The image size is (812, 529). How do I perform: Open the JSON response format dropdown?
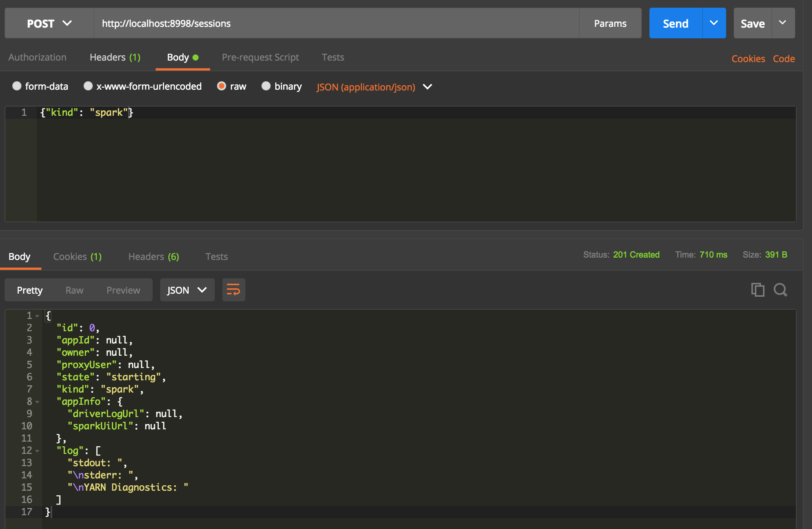click(187, 290)
